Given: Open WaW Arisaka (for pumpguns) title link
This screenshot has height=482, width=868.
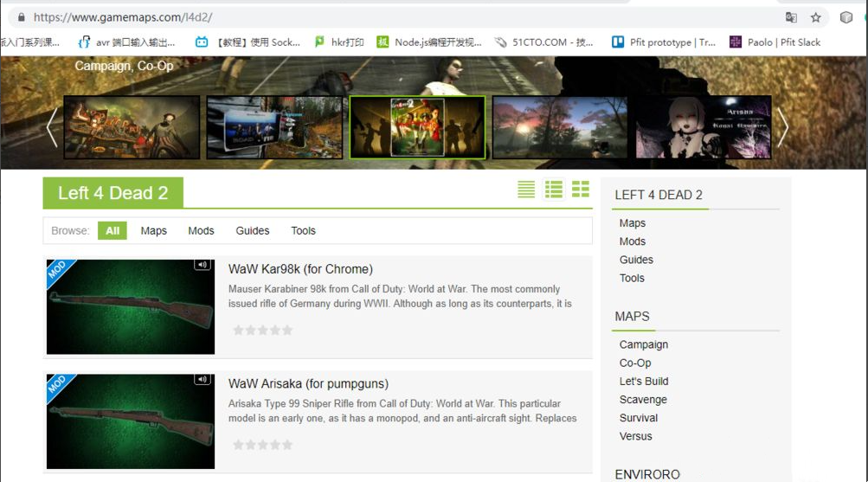Looking at the screenshot, I should tap(308, 383).
